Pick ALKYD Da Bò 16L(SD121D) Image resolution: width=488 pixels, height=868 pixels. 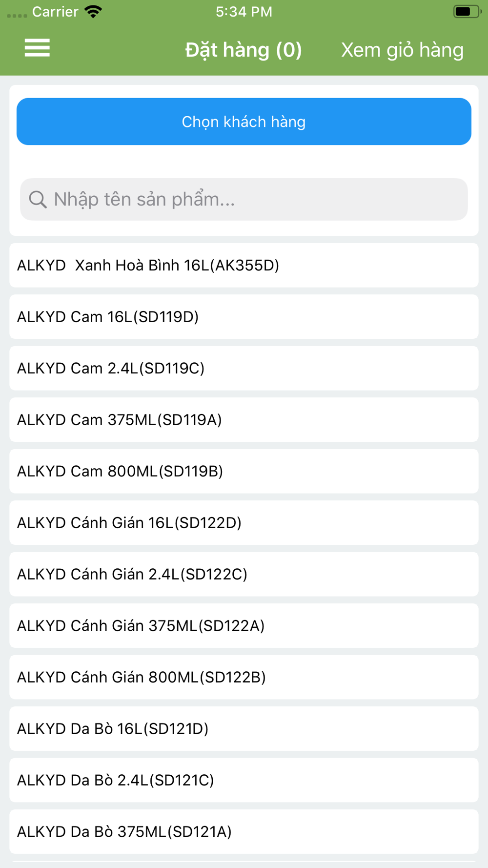point(244,729)
